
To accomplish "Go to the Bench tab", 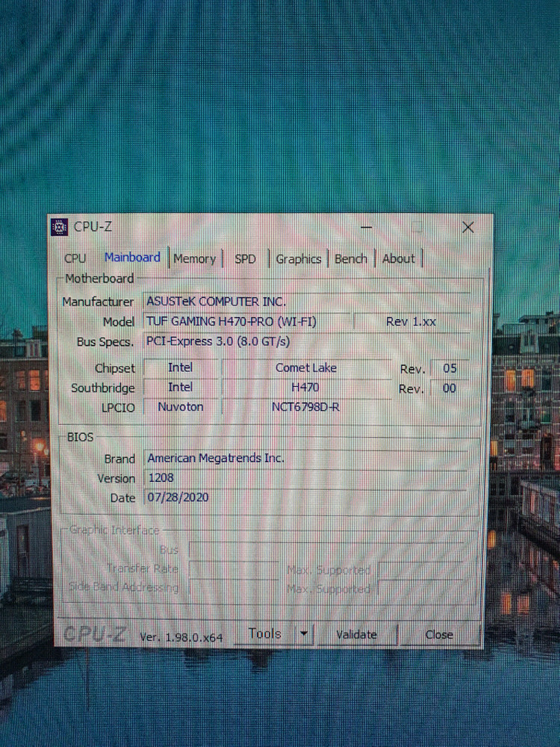I will tap(351, 259).
